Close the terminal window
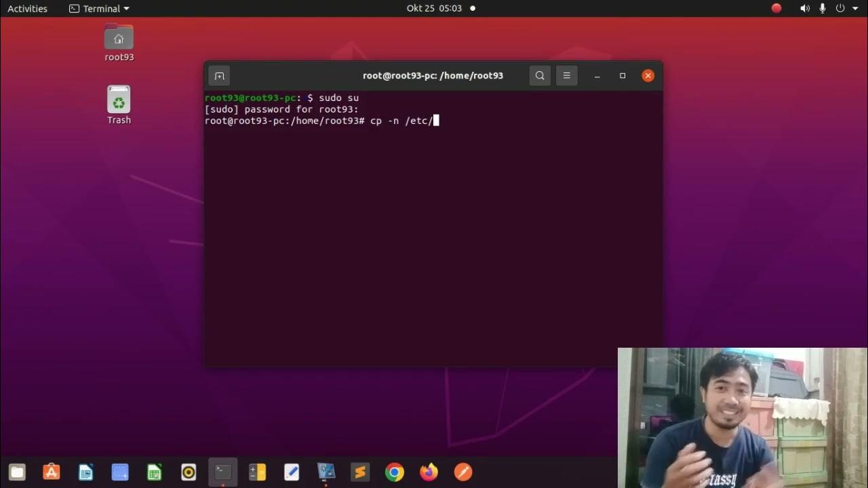The width and height of the screenshot is (868, 488). click(648, 76)
